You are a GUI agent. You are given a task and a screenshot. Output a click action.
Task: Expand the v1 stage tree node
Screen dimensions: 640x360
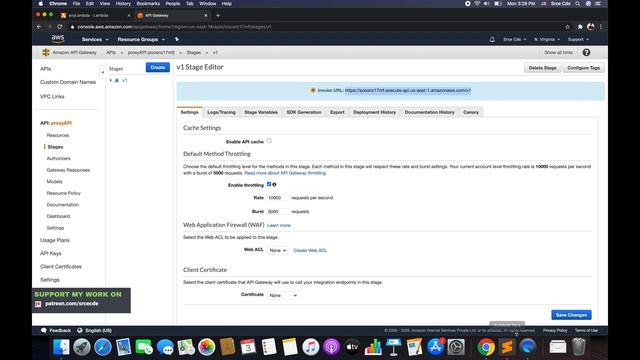coord(111,80)
